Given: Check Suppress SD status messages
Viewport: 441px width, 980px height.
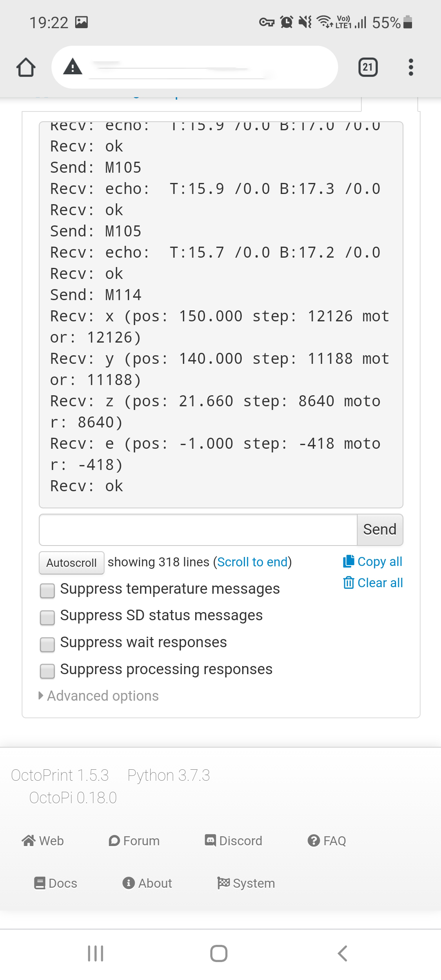Looking at the screenshot, I should click(47, 618).
